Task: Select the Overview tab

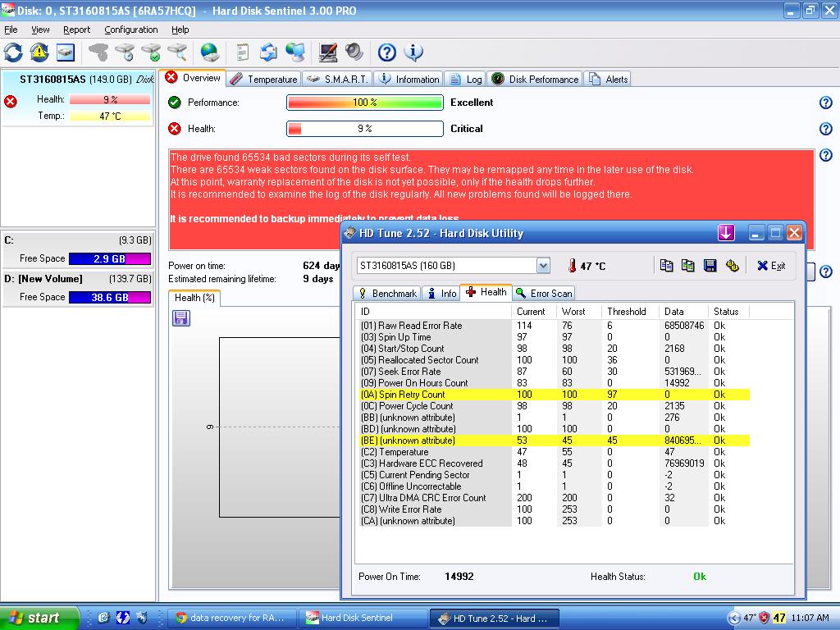Action: pyautogui.click(x=194, y=78)
